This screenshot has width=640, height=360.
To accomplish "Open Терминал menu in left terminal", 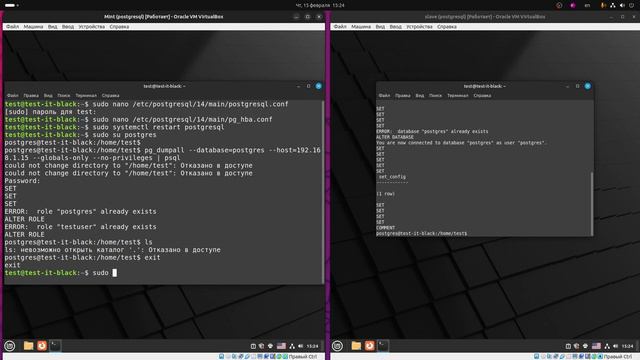I will (x=86, y=96).
